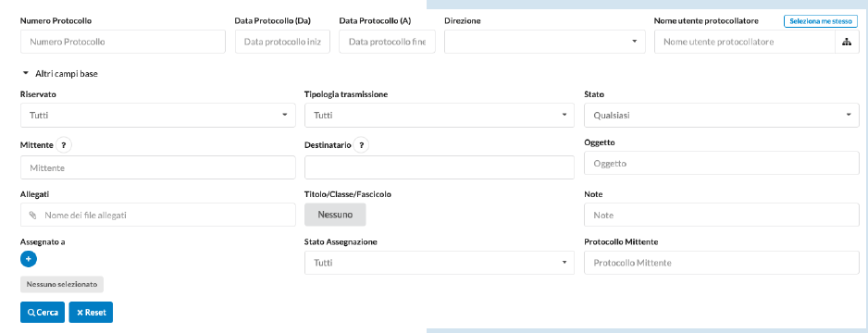
Task: Click the Cerca search button
Action: tap(43, 312)
